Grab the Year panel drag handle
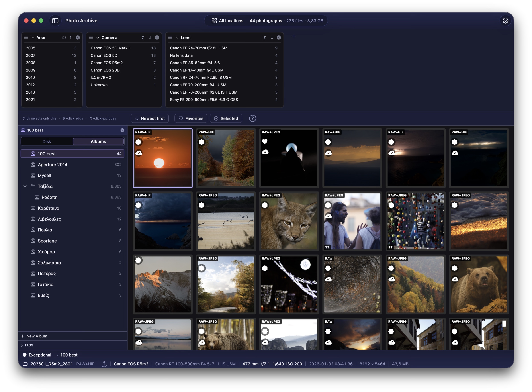 point(26,37)
